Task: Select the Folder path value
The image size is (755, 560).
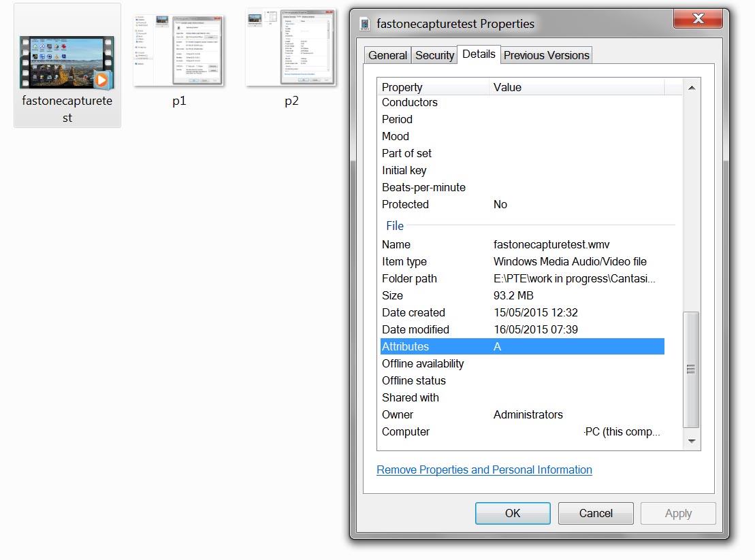Action: pyautogui.click(x=576, y=278)
